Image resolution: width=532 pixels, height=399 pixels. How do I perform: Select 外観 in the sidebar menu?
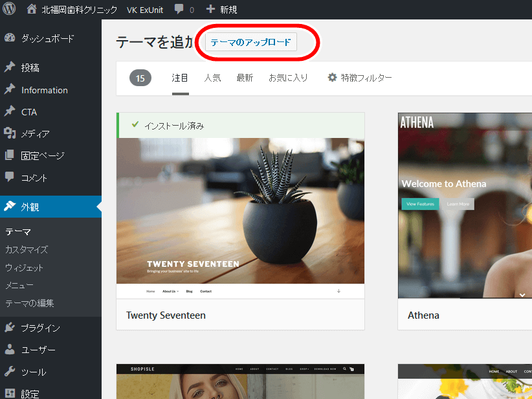pos(30,207)
